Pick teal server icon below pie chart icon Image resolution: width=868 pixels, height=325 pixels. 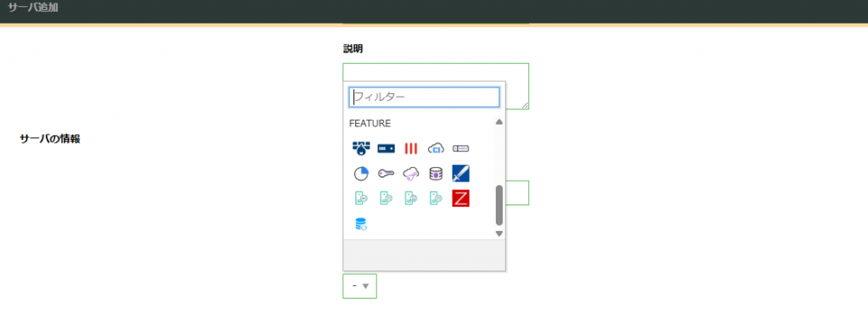[361, 199]
